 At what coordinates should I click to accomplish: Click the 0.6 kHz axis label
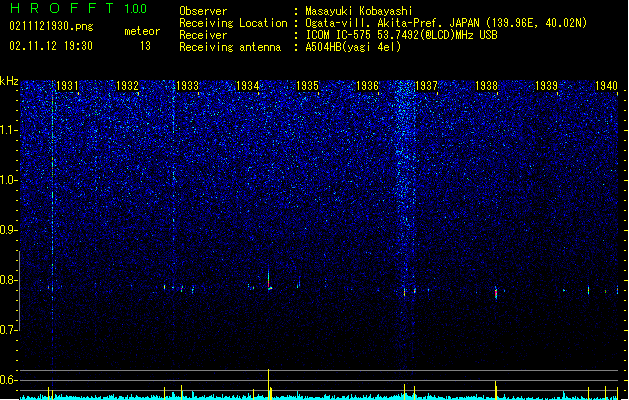coord(9,380)
